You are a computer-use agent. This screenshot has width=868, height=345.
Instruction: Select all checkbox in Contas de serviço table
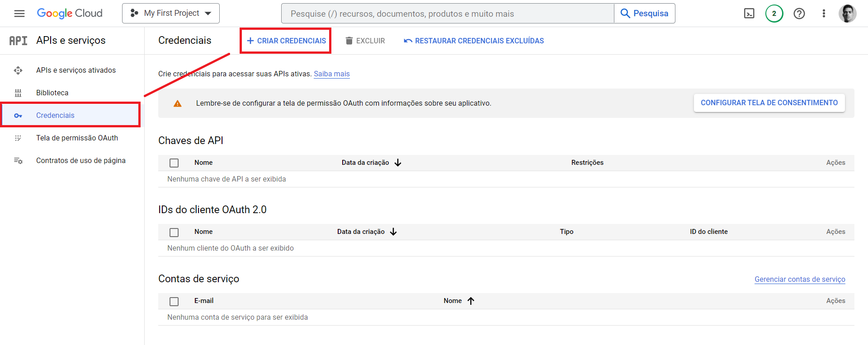pos(174,301)
